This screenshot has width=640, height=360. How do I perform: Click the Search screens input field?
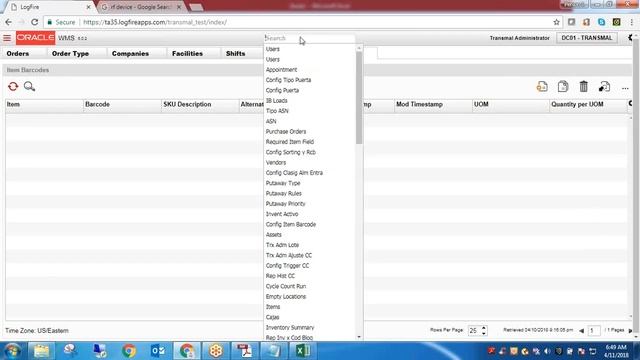[x=309, y=38]
